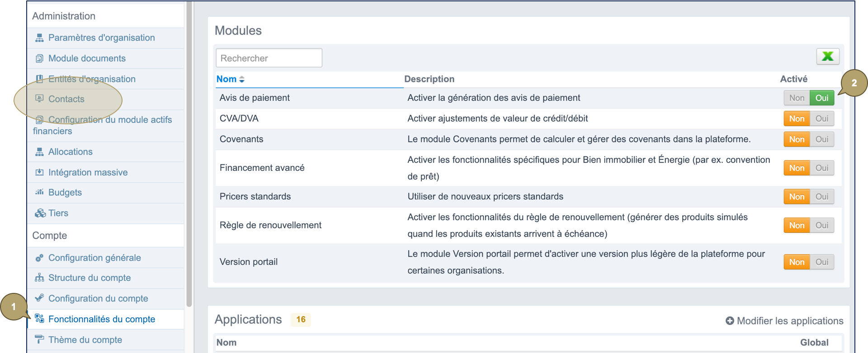Set Avis de paiement to Non
The image size is (868, 353).
click(x=797, y=98)
